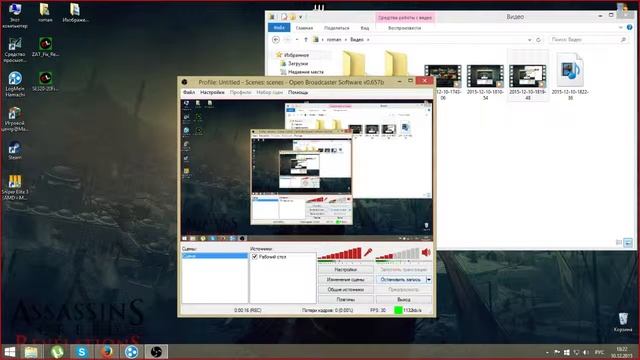This screenshot has height=360, width=640.
Task: Open Explorer recent locations dropdown arrow
Action: click(x=297, y=40)
